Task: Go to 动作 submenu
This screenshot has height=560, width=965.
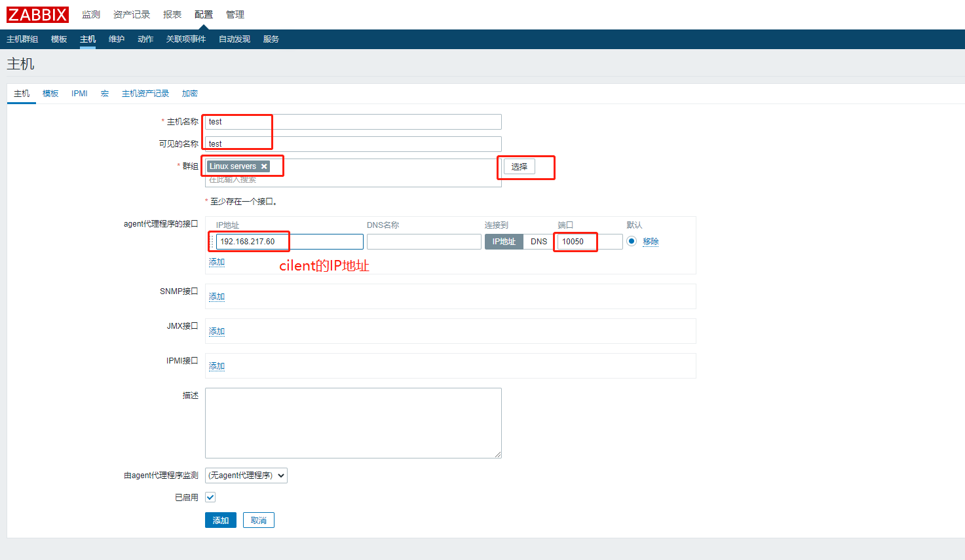Action: pyautogui.click(x=145, y=39)
